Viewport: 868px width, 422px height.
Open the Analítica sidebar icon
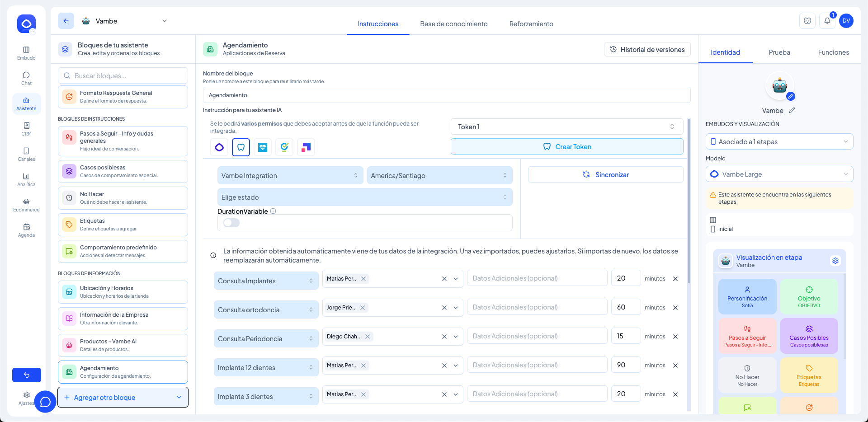(x=26, y=179)
